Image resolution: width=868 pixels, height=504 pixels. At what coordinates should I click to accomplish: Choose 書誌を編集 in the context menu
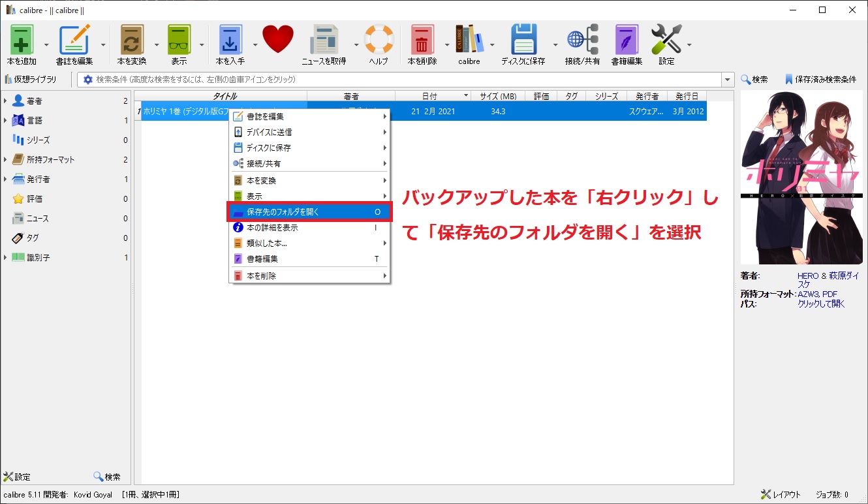pyautogui.click(x=309, y=117)
